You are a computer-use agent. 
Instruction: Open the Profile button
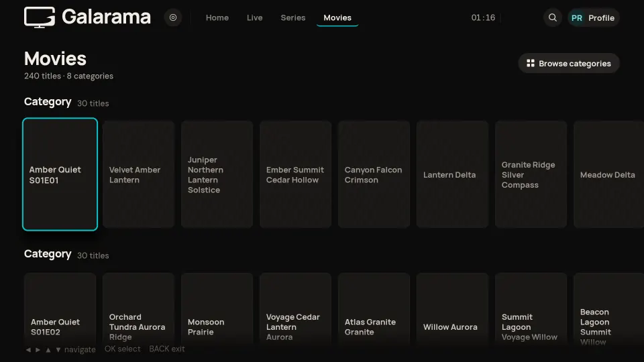point(594,17)
